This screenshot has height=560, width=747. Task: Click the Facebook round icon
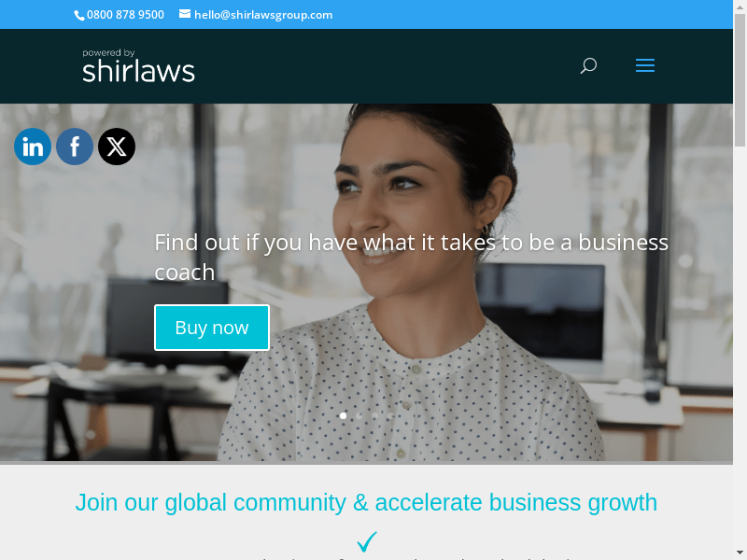[75, 147]
